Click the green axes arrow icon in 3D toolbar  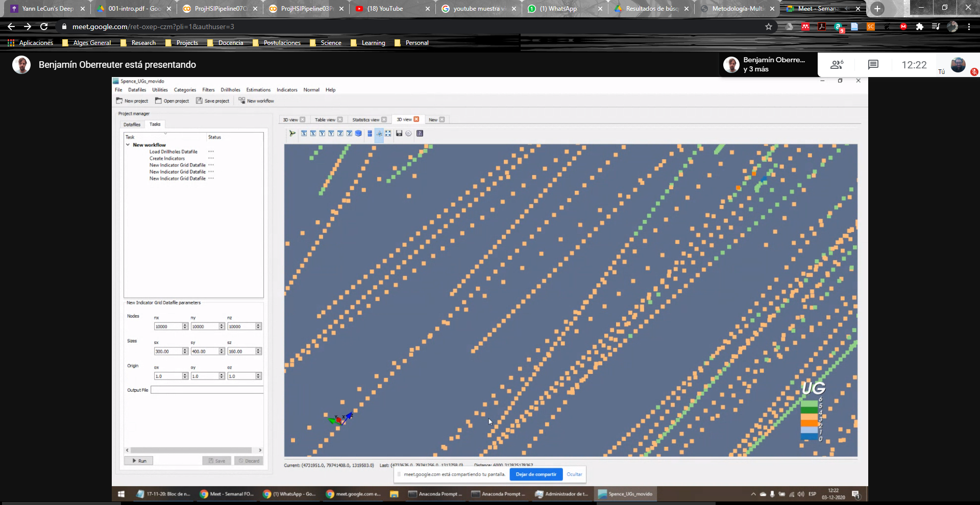click(292, 134)
